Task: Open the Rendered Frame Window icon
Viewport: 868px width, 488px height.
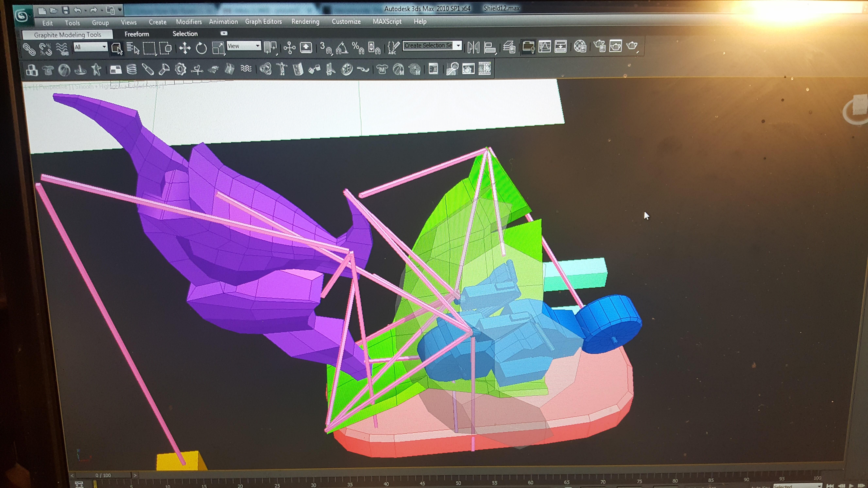Action: coord(616,46)
